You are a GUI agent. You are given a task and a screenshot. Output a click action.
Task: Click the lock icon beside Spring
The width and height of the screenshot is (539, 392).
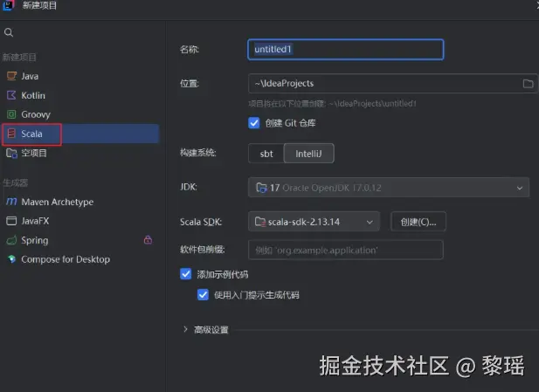148,240
